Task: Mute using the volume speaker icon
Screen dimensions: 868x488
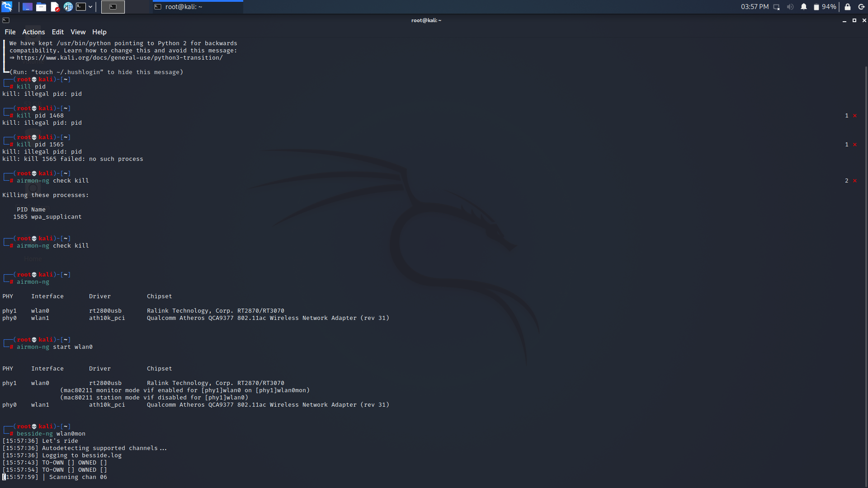Action: pos(790,7)
